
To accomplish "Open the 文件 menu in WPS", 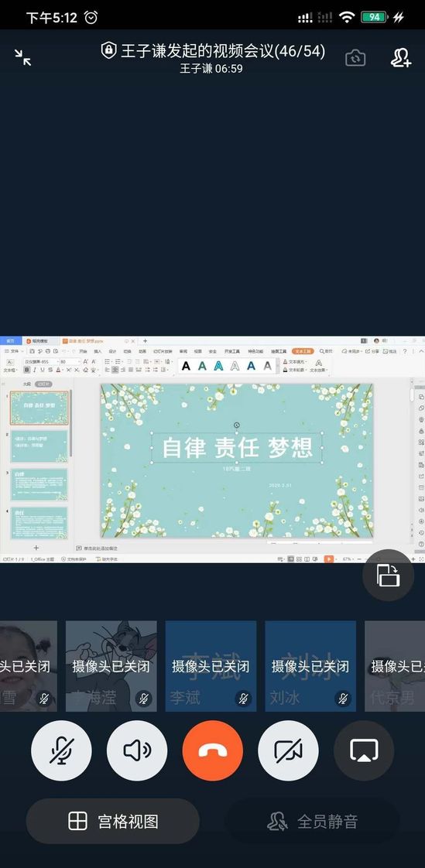I will tap(15, 351).
